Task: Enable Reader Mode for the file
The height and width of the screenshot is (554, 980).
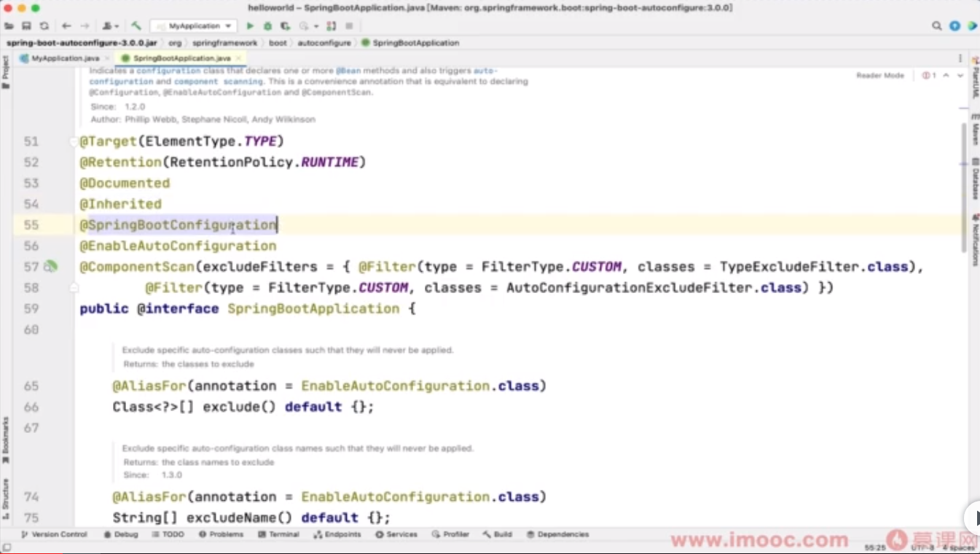Action: pos(879,74)
